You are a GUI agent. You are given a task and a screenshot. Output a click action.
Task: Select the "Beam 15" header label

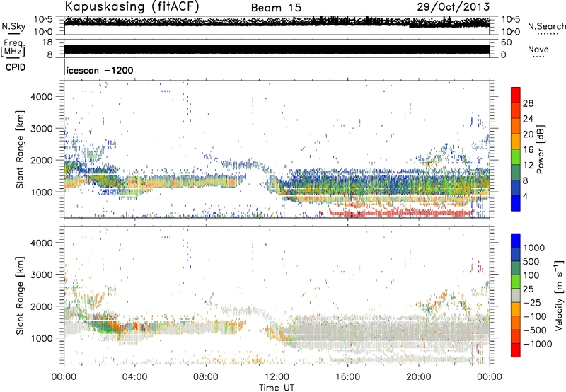(276, 8)
